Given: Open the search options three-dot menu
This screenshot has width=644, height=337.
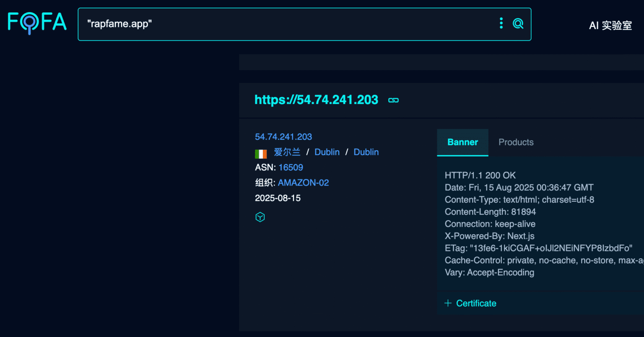Looking at the screenshot, I should click(x=501, y=24).
